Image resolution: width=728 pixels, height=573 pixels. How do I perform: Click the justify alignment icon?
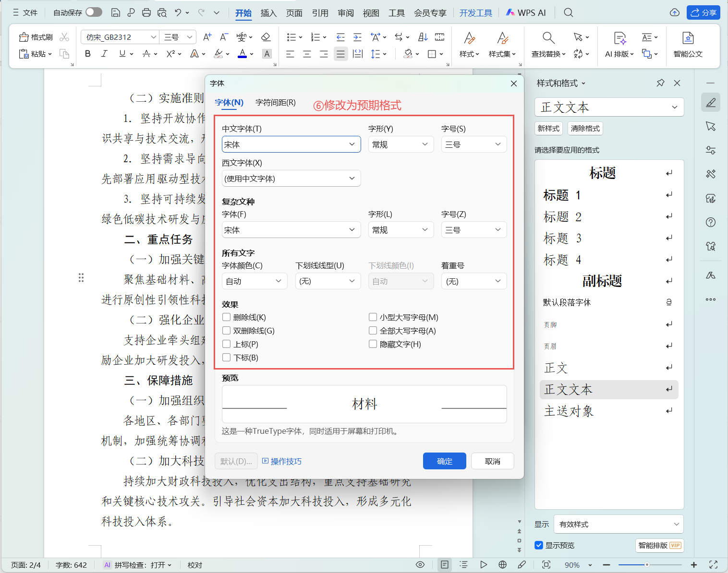(x=340, y=54)
